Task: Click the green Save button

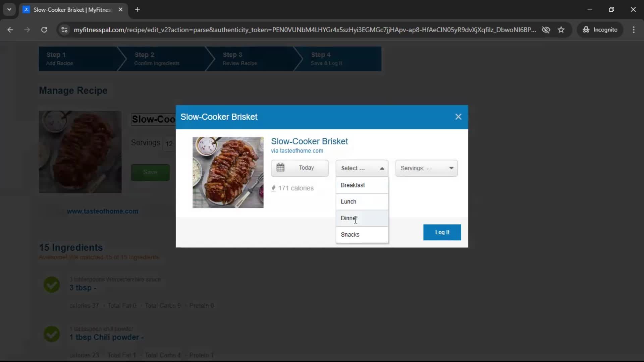Action: [150, 172]
